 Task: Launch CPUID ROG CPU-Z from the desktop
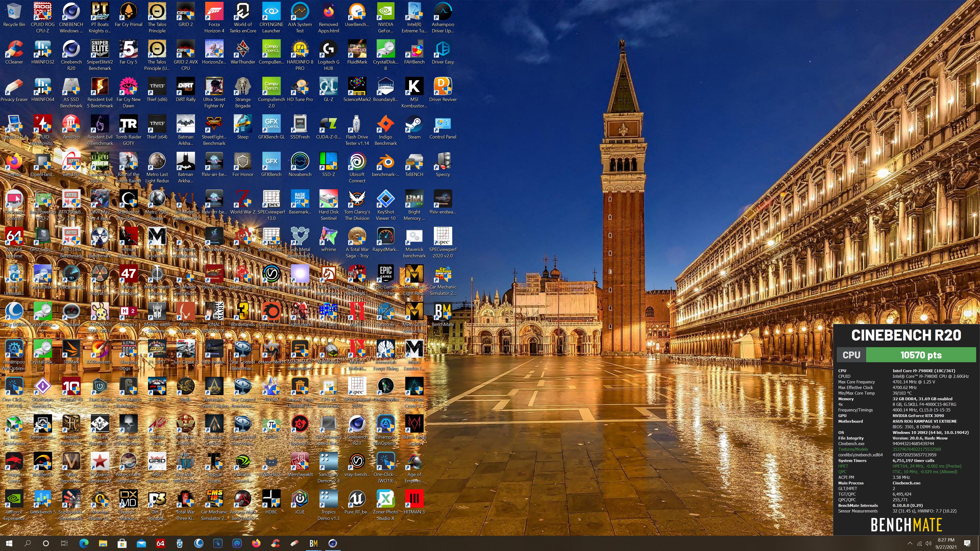tap(43, 18)
